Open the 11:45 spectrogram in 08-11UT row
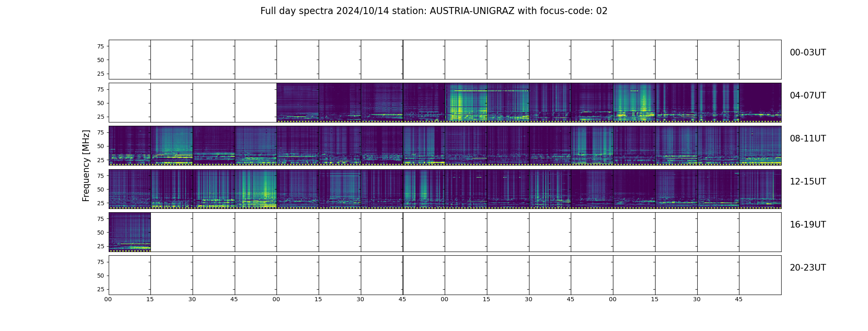The image size is (868, 331). [x=760, y=146]
